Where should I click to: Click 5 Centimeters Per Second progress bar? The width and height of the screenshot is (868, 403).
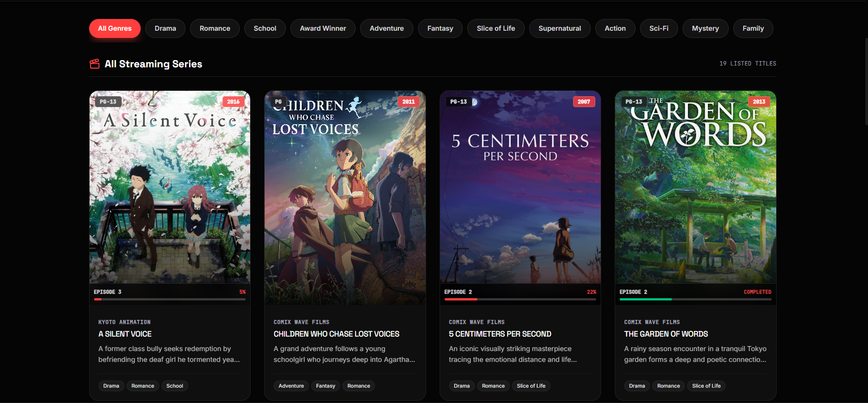click(x=520, y=299)
